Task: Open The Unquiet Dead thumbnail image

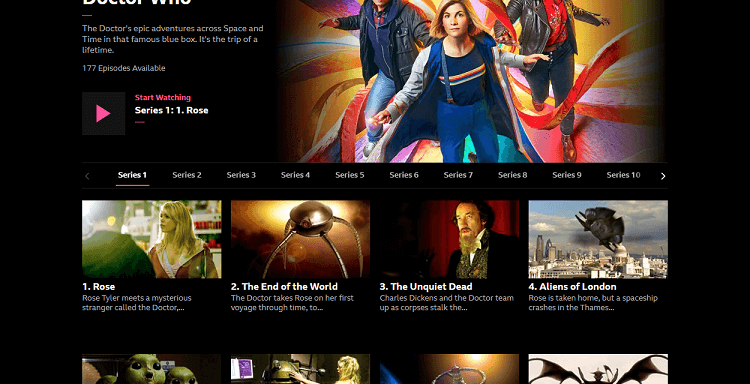Action: 449,239
